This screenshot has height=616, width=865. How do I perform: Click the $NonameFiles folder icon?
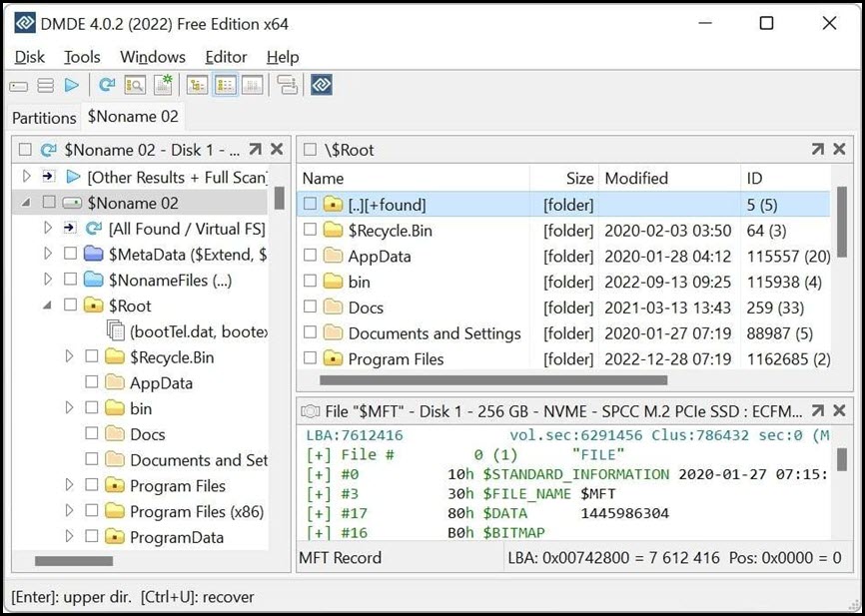point(94,280)
